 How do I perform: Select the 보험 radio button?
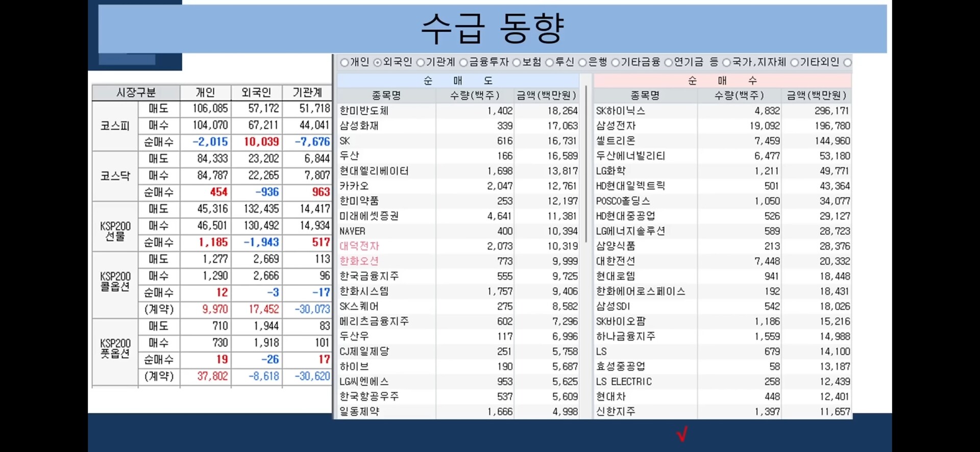(x=517, y=63)
